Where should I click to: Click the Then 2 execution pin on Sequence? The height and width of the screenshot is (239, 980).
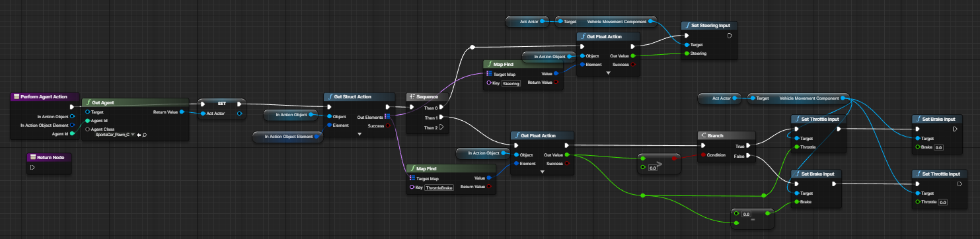[441, 127]
